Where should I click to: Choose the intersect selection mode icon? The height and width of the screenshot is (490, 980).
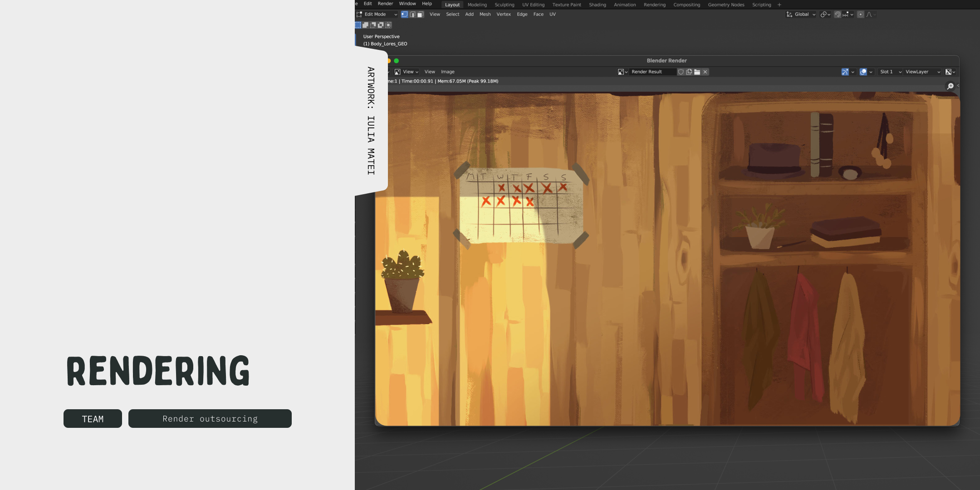(x=388, y=25)
